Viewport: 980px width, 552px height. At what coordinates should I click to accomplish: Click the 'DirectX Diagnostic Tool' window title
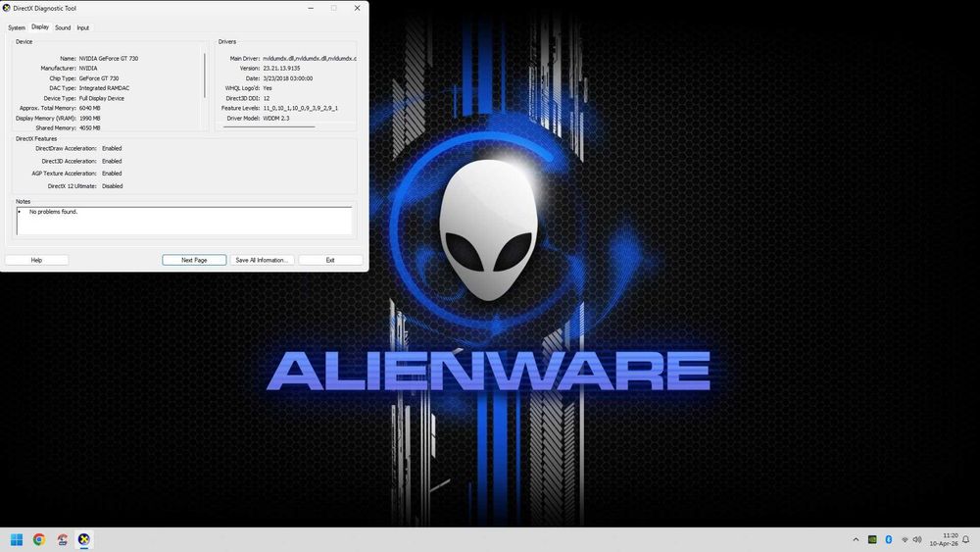click(44, 8)
